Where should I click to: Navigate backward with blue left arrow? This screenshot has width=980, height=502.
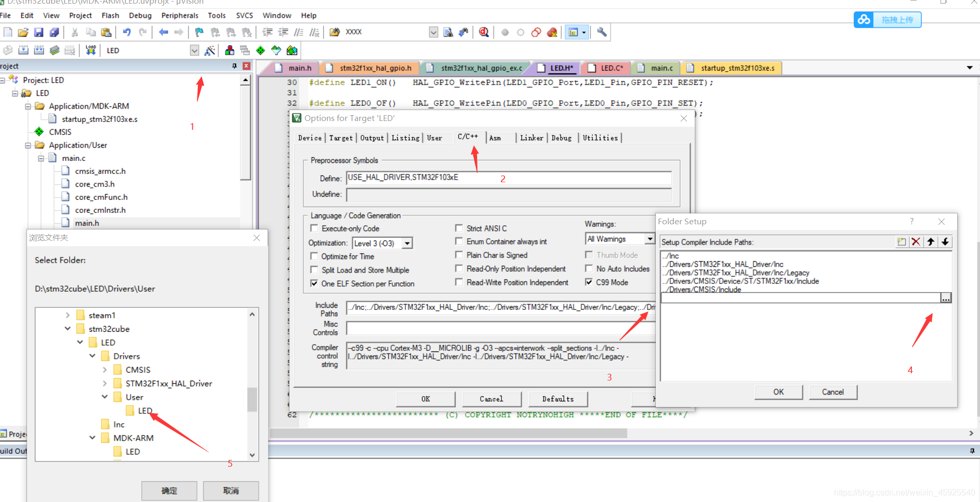pos(163,32)
